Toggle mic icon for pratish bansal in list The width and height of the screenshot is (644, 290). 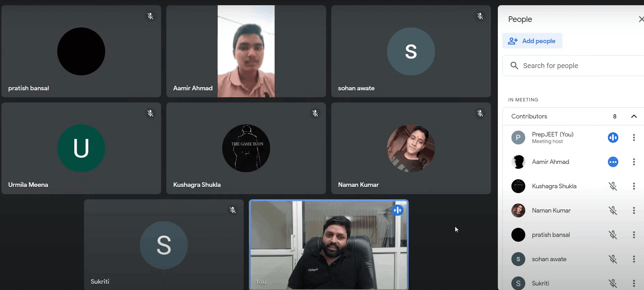[x=613, y=235]
